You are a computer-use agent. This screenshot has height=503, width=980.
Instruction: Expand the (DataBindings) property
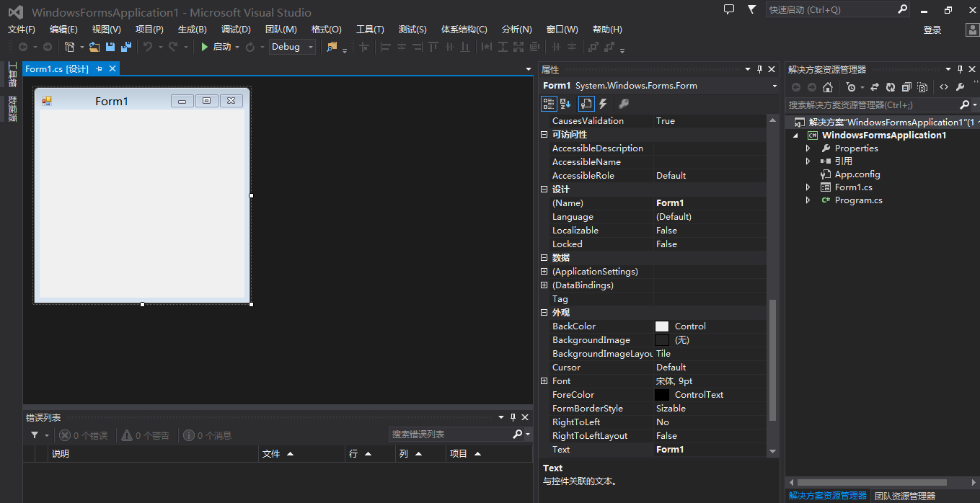click(x=544, y=285)
